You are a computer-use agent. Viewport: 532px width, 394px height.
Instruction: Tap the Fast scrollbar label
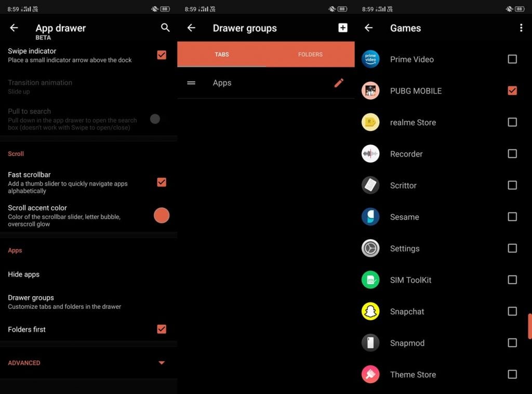(29, 175)
